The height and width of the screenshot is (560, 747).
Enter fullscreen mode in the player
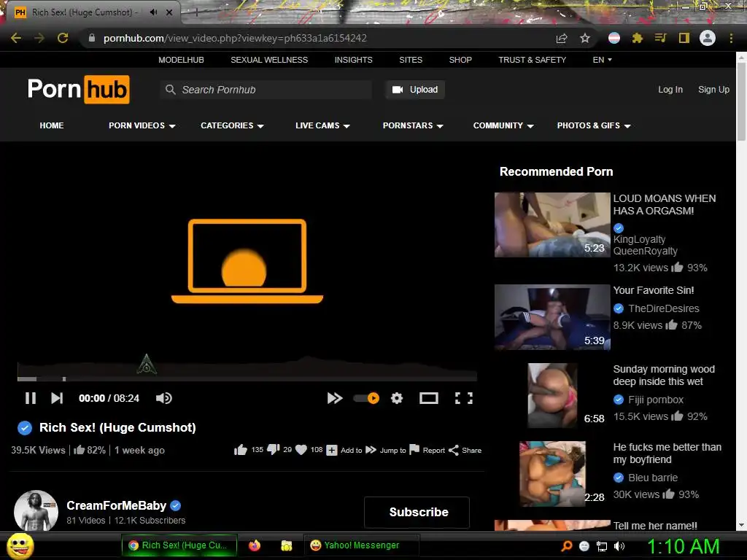(x=463, y=398)
